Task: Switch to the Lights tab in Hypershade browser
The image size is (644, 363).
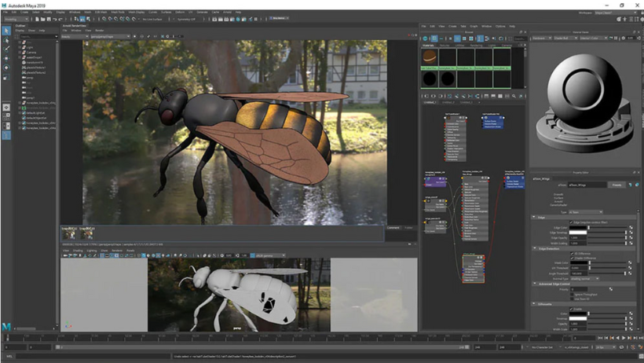Action: pyautogui.click(x=492, y=46)
